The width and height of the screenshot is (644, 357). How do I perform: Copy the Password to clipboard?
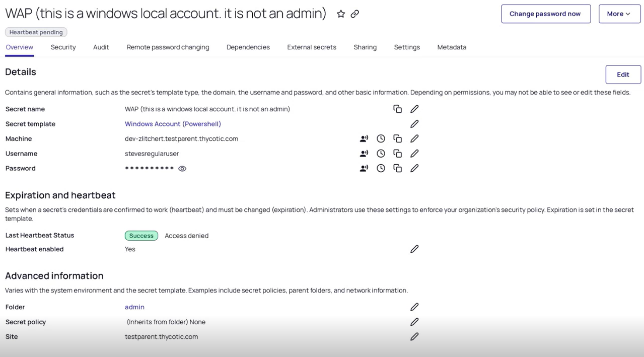tap(397, 169)
